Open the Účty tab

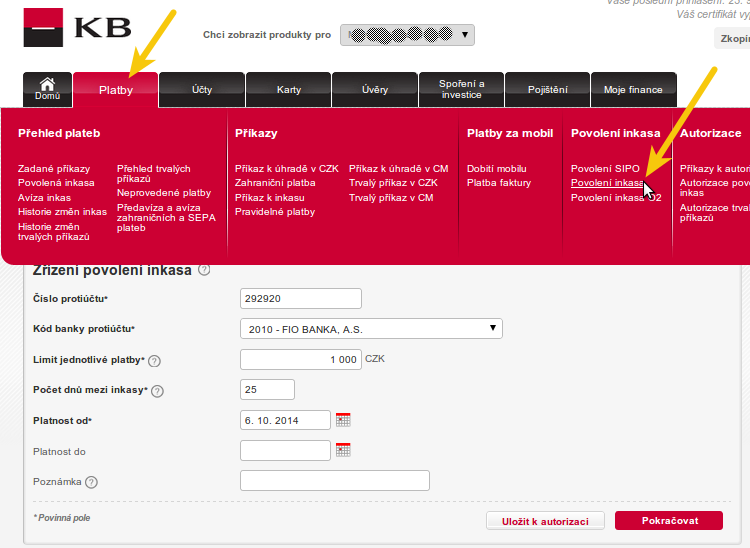201,90
